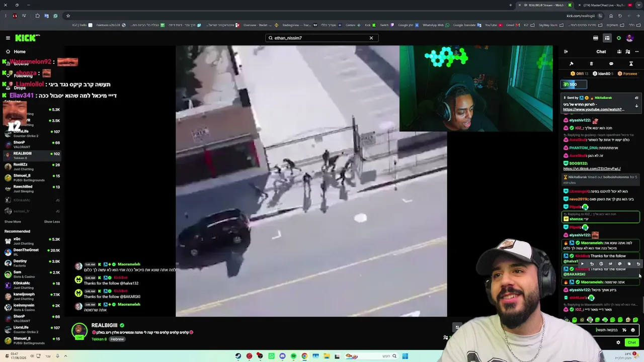
Task: Click the ORI1 top gifter badge
Action: click(x=579, y=73)
